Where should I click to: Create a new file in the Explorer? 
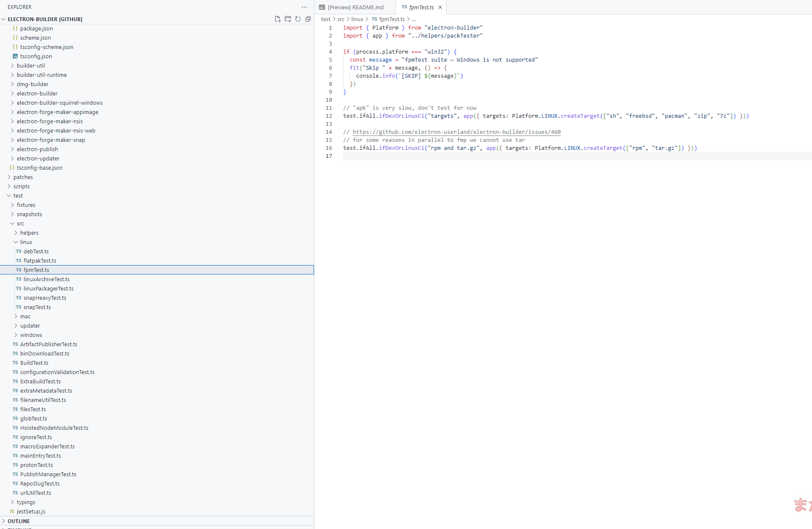tap(278, 19)
